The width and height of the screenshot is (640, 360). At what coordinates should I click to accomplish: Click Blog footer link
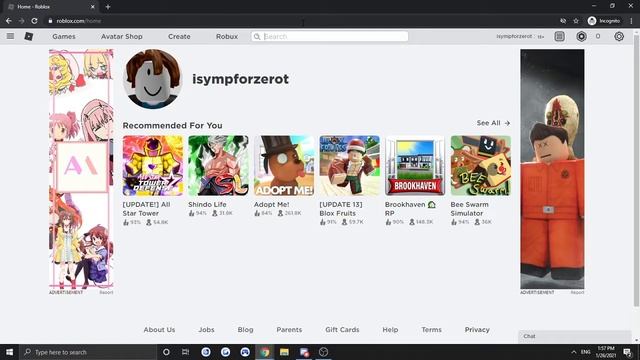coord(245,329)
